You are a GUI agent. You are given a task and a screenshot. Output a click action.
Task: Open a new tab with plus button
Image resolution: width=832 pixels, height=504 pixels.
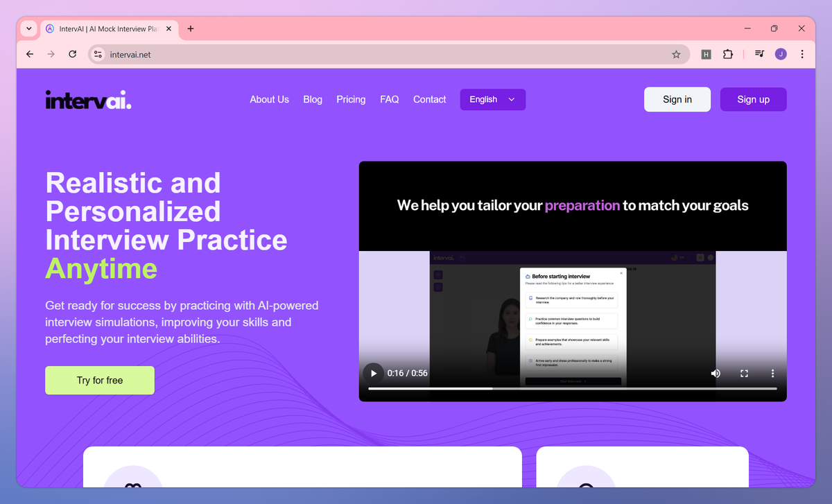click(x=191, y=28)
